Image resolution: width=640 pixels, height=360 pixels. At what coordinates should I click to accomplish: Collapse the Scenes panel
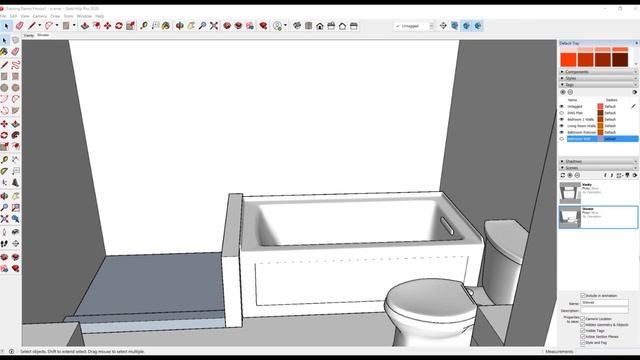click(598, 168)
